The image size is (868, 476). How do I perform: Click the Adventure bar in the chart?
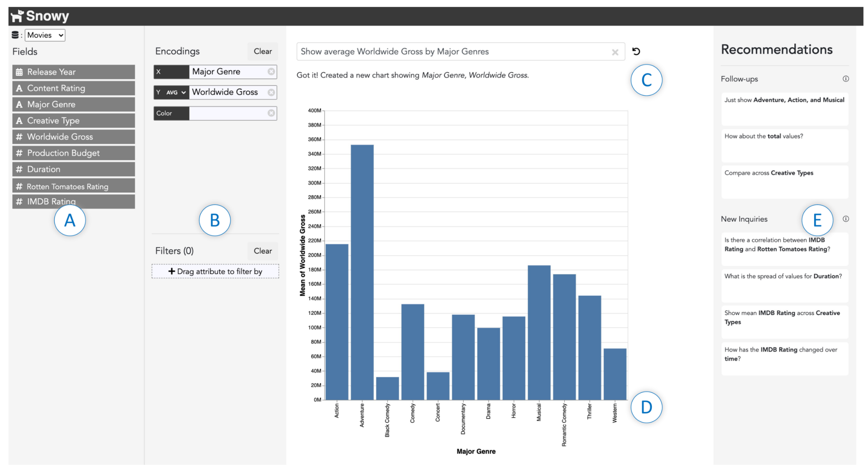pyautogui.click(x=362, y=272)
